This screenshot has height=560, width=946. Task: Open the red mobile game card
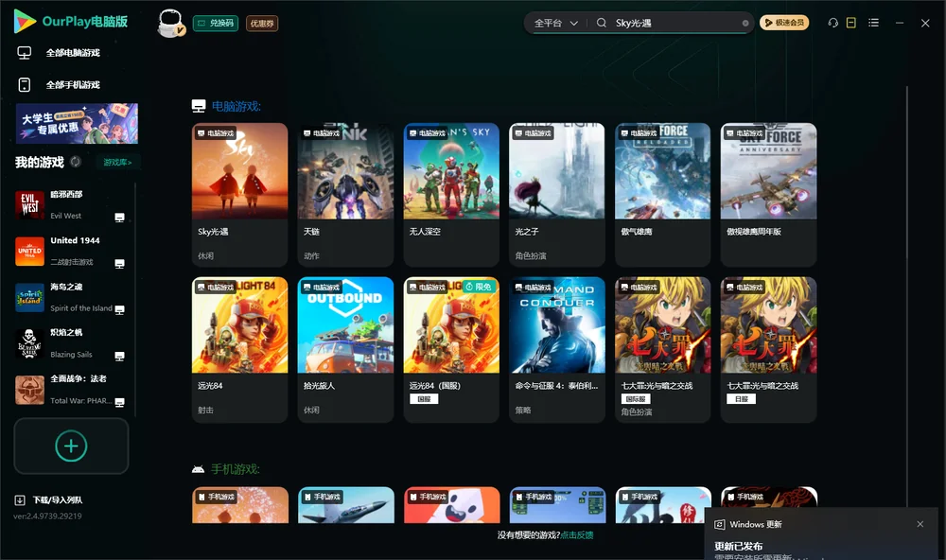[451, 505]
